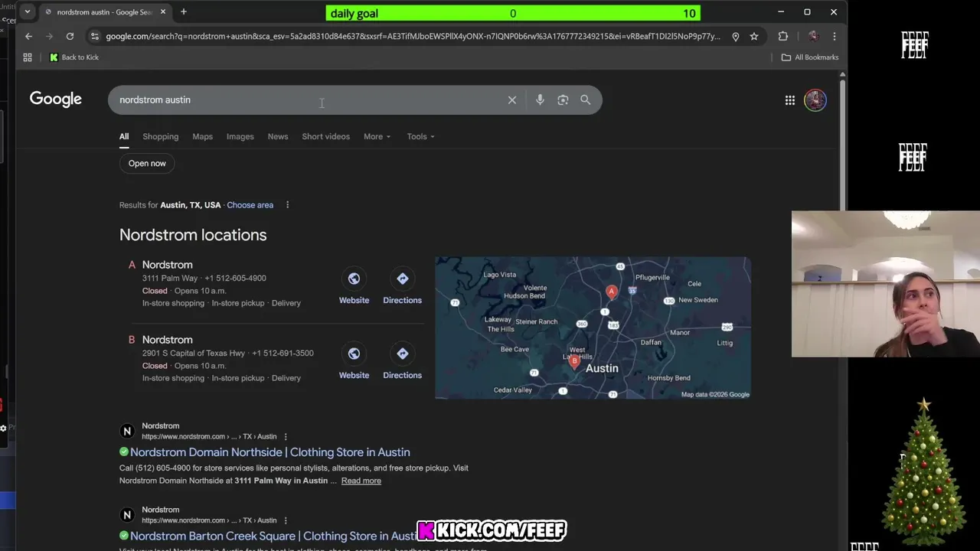The image size is (980, 551).
Task: Open the apps grid in bookmarks bar
Action: click(x=28, y=57)
